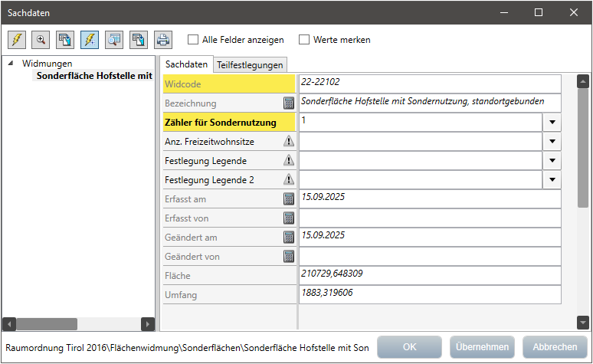Screen dimensions: 593x364
Task: Click the vertical scrollbar thumb
Action: coord(583,149)
